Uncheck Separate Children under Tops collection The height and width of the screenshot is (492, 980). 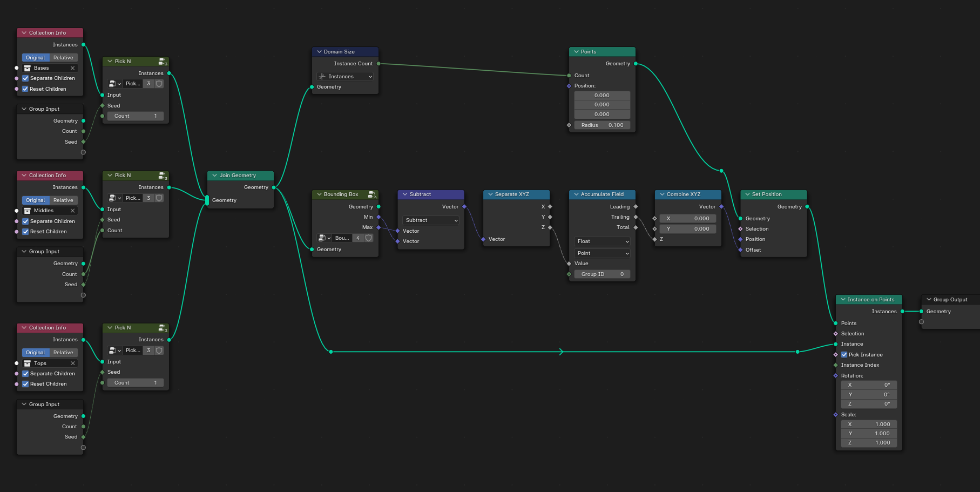tap(25, 374)
